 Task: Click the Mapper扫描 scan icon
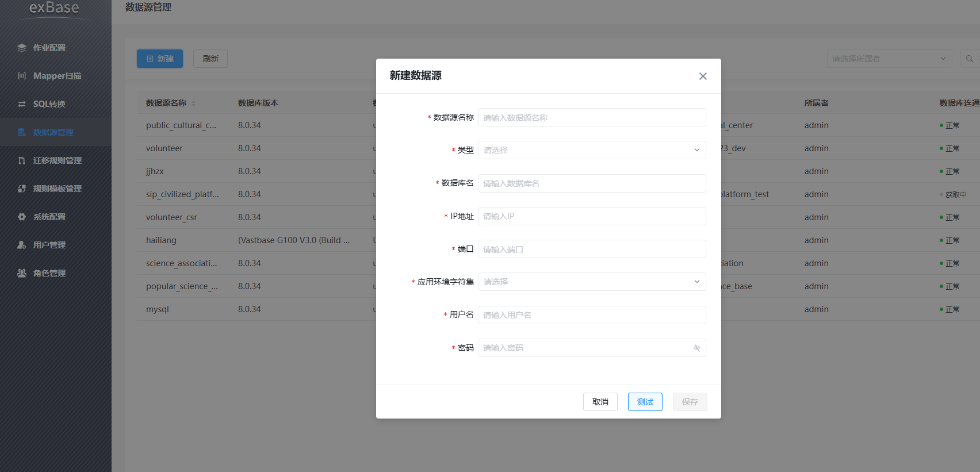tap(22, 76)
